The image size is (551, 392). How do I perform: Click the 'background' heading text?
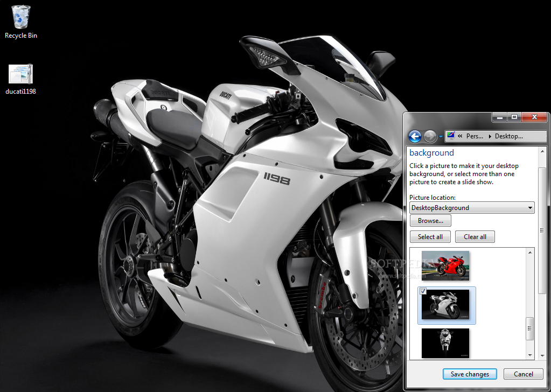click(431, 153)
